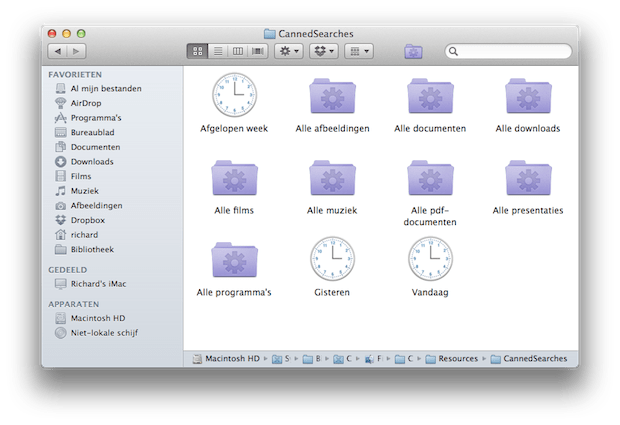Click the S folder in path bar
Image resolution: width=620 pixels, height=425 pixels.
pos(281,359)
